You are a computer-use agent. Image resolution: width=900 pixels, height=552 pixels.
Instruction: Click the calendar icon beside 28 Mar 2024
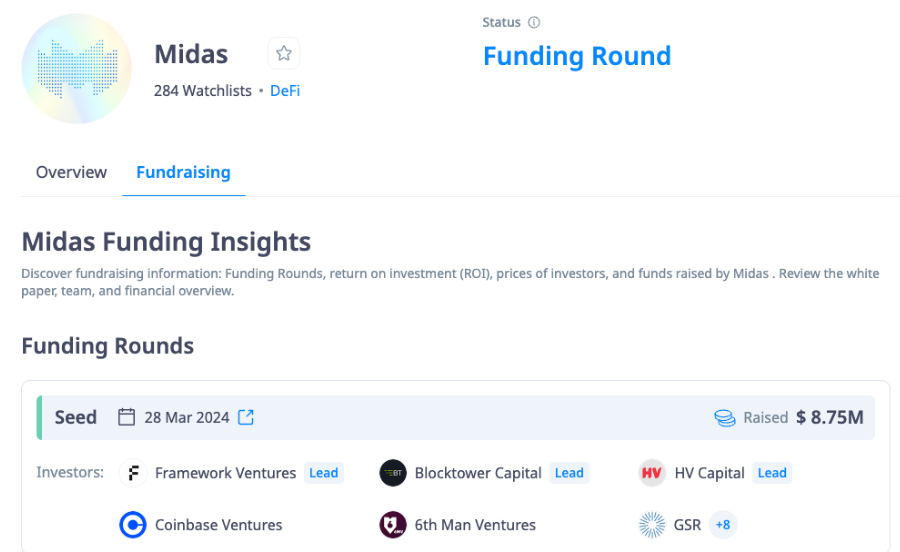pos(126,417)
